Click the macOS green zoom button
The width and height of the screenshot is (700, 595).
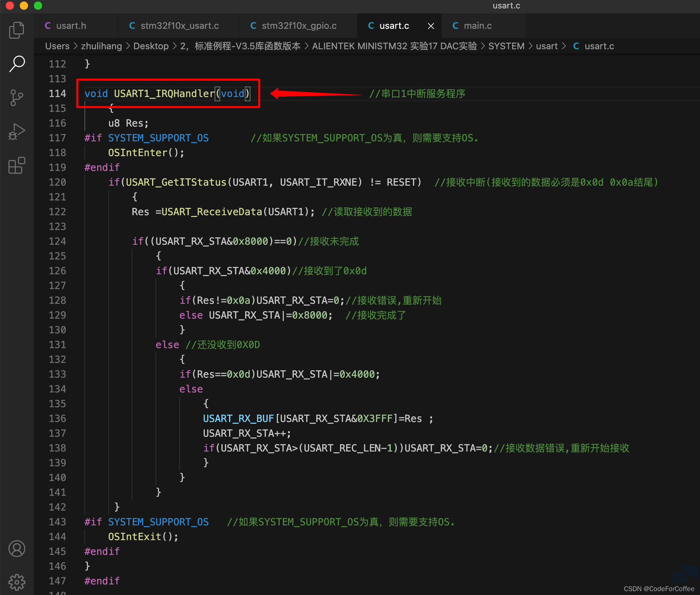pos(38,6)
